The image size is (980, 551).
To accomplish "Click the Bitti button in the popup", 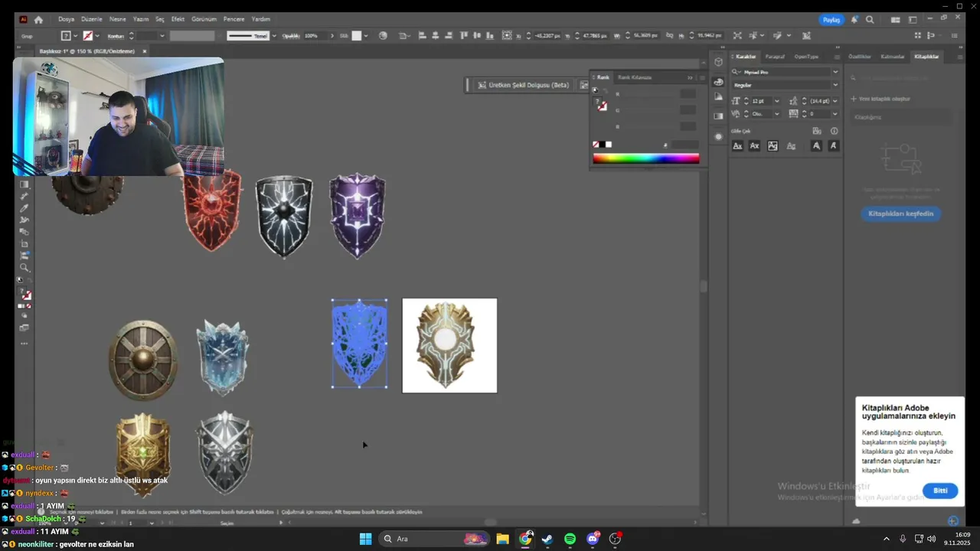I will 940,491.
